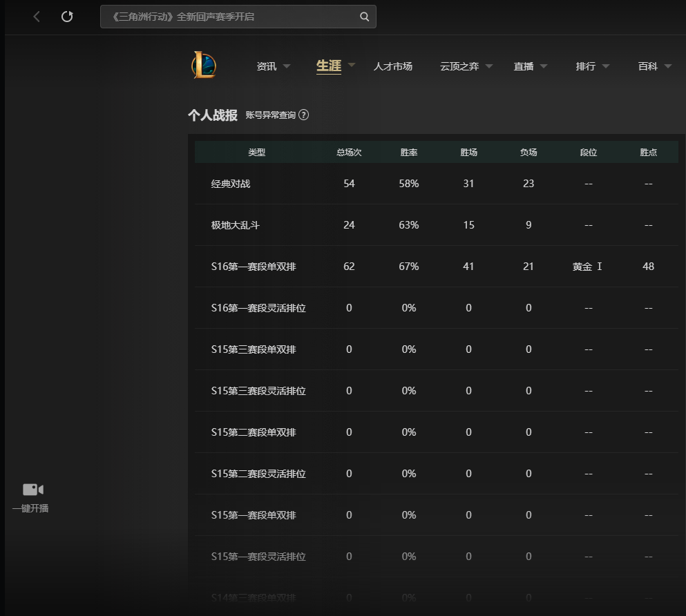This screenshot has width=686, height=616.
Task: Click the refresh page icon
Action: (x=67, y=17)
